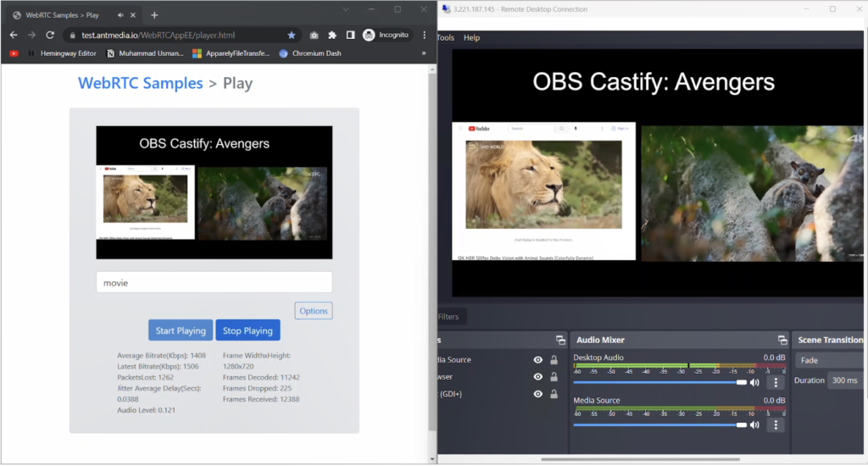
Task: Open Chrome tab search dropdown
Action: coord(346,9)
